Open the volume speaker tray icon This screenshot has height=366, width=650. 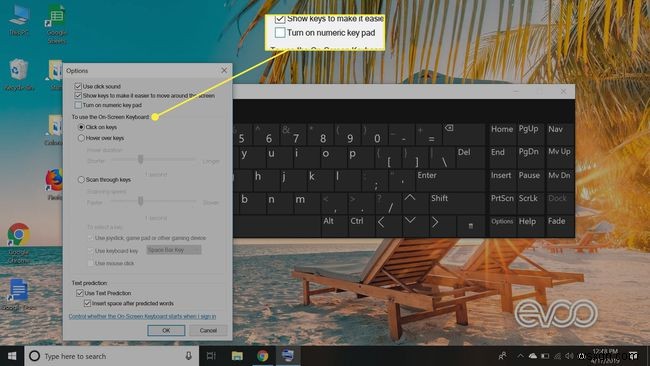(x=569, y=356)
